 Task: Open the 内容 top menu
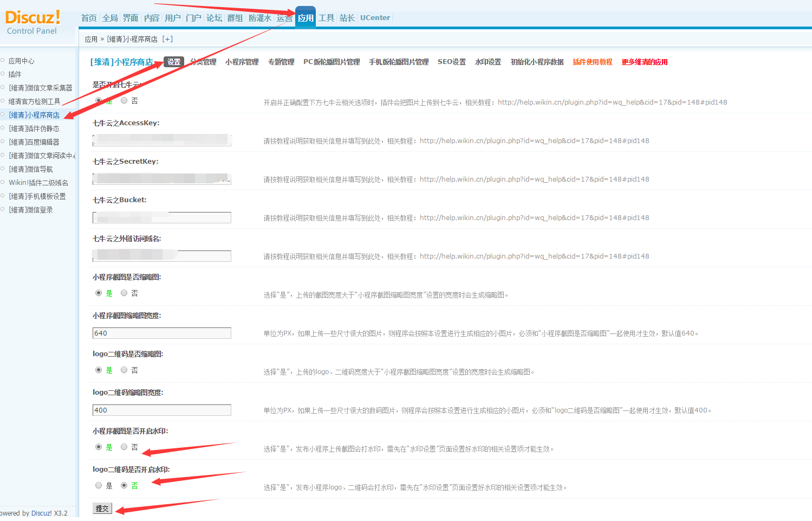pyautogui.click(x=152, y=18)
